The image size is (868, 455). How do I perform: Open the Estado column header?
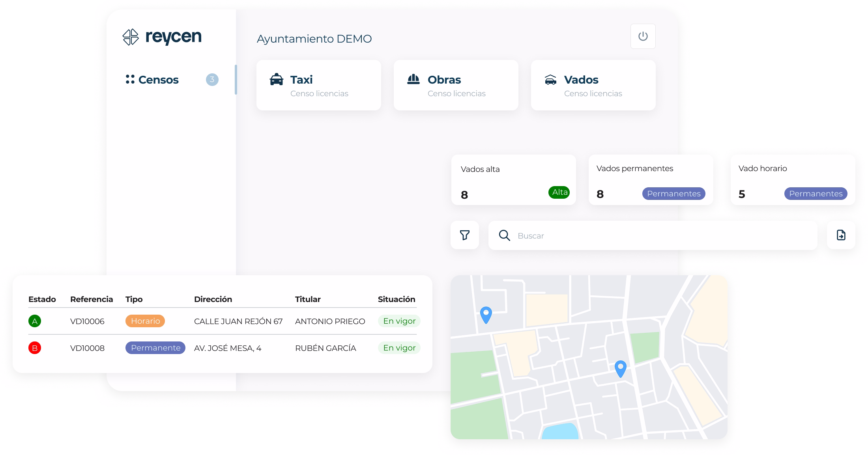tap(42, 299)
